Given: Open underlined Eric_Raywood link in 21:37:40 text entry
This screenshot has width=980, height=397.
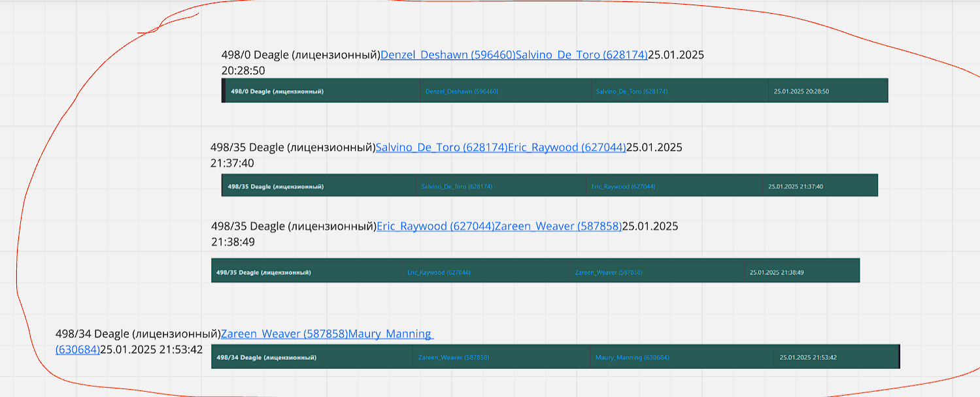Looking at the screenshot, I should 567,148.
